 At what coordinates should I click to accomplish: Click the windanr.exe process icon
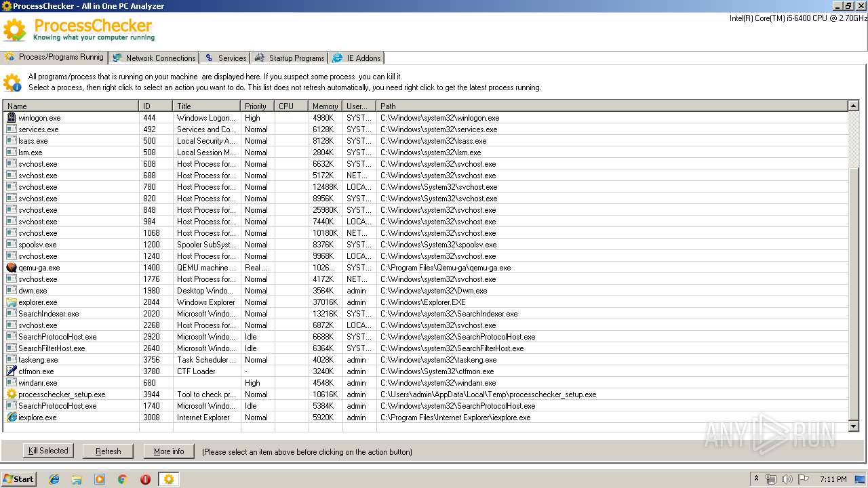coord(12,383)
